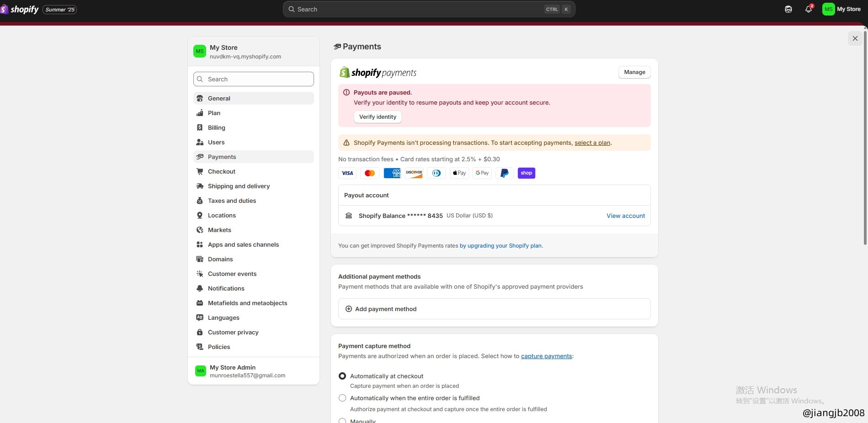Click the plus icon for Add payment method
Viewport: 868px width, 423px height.
pyautogui.click(x=349, y=309)
